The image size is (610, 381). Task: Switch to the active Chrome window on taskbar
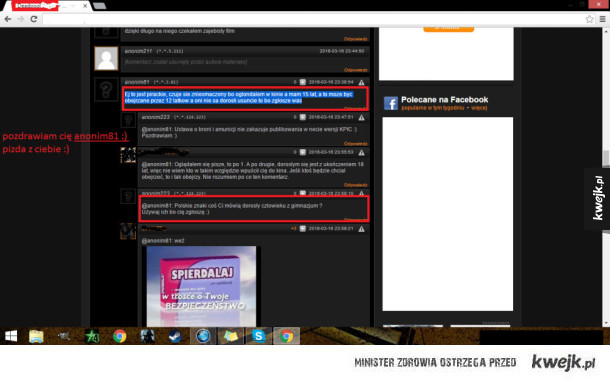pyautogui.click(x=286, y=336)
